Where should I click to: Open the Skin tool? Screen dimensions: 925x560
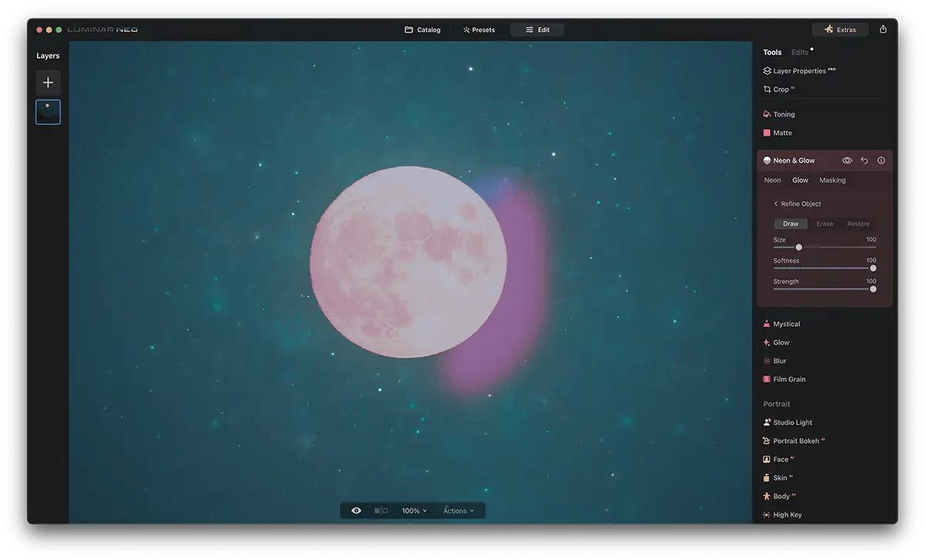(776, 478)
